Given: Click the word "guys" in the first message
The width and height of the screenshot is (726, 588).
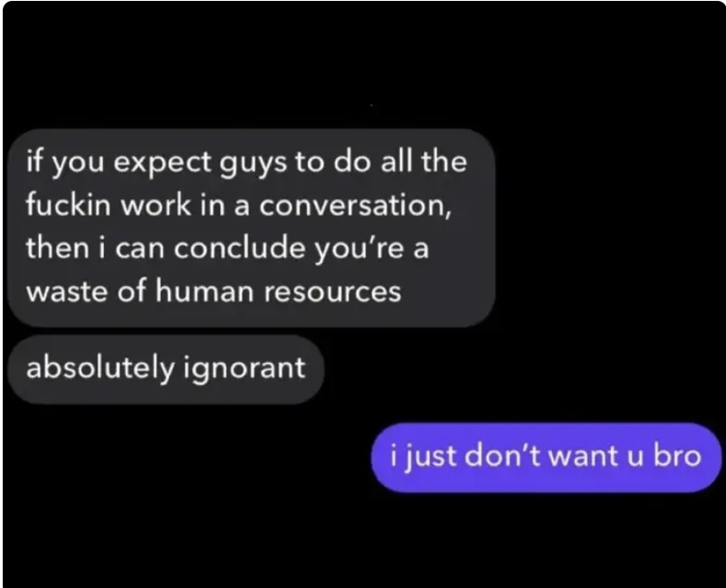Looking at the screenshot, I should [253, 165].
